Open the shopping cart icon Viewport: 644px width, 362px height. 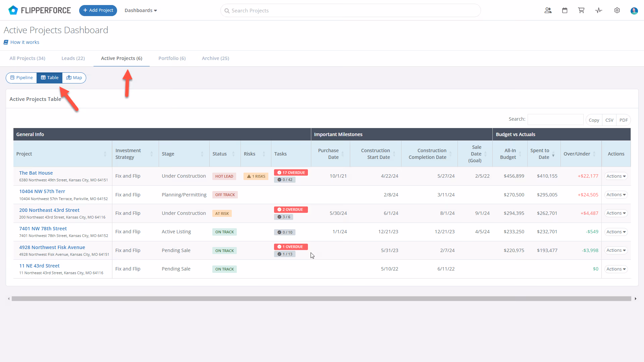pos(581,10)
